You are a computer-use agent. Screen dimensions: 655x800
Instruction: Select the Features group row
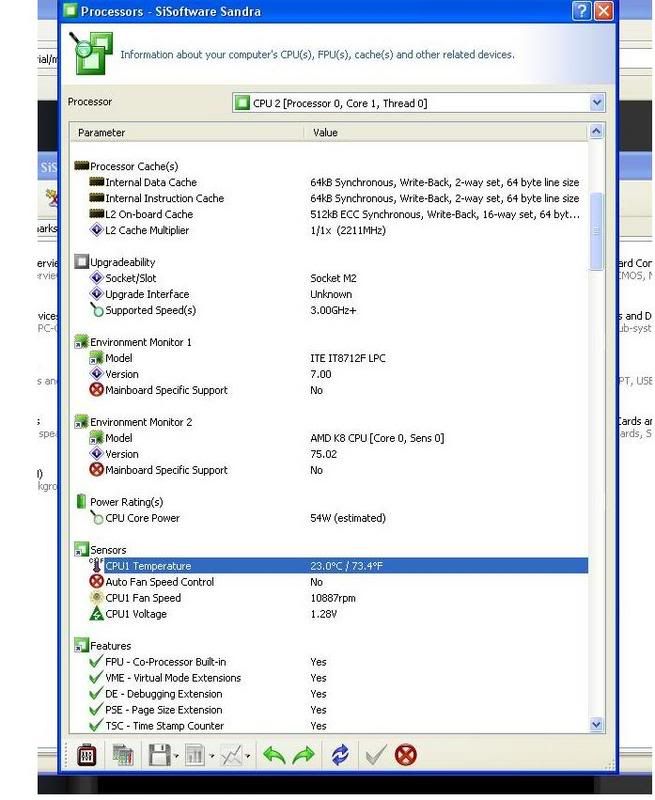(x=330, y=646)
